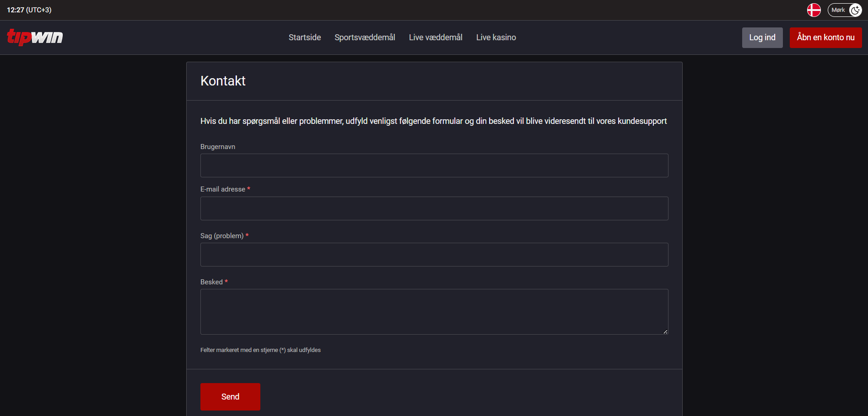Click the Kontakt heading

(x=223, y=81)
